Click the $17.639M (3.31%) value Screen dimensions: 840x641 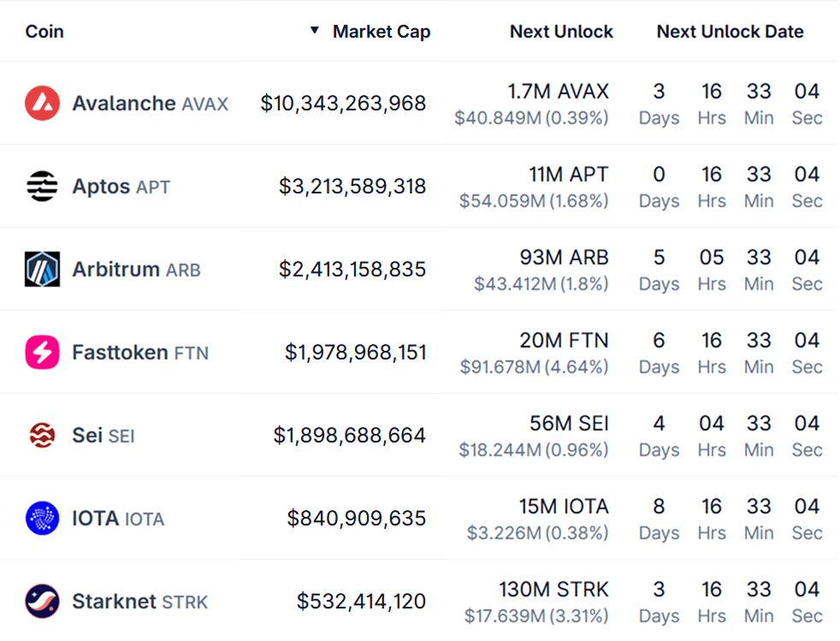coord(536,616)
